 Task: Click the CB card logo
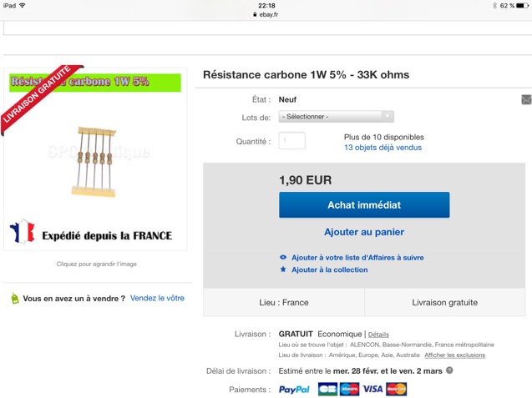coord(327,389)
